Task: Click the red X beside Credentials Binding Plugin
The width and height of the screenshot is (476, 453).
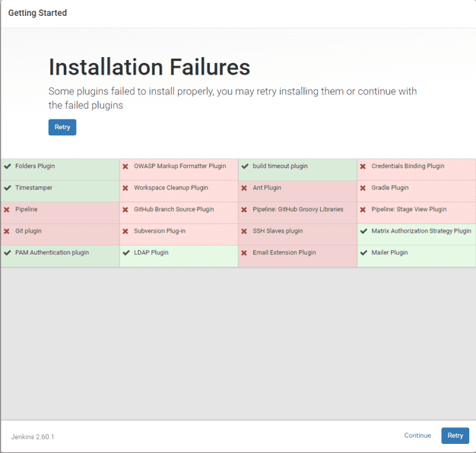Action: (x=363, y=166)
